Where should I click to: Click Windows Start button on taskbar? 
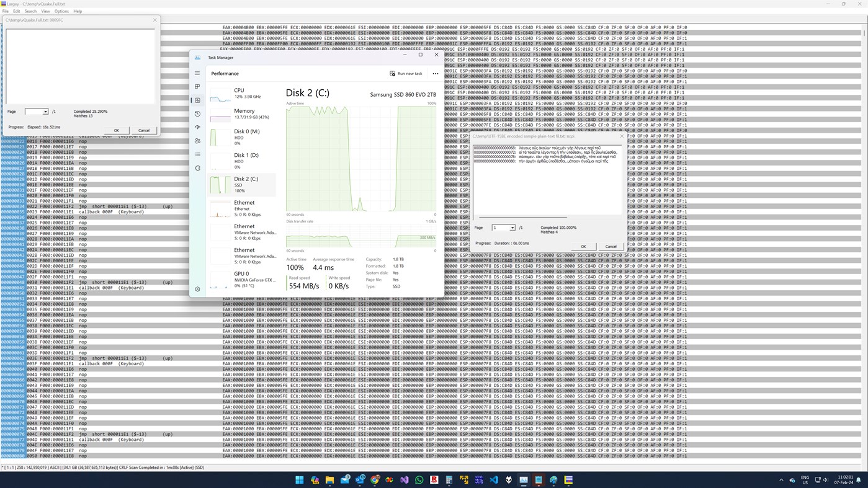300,480
